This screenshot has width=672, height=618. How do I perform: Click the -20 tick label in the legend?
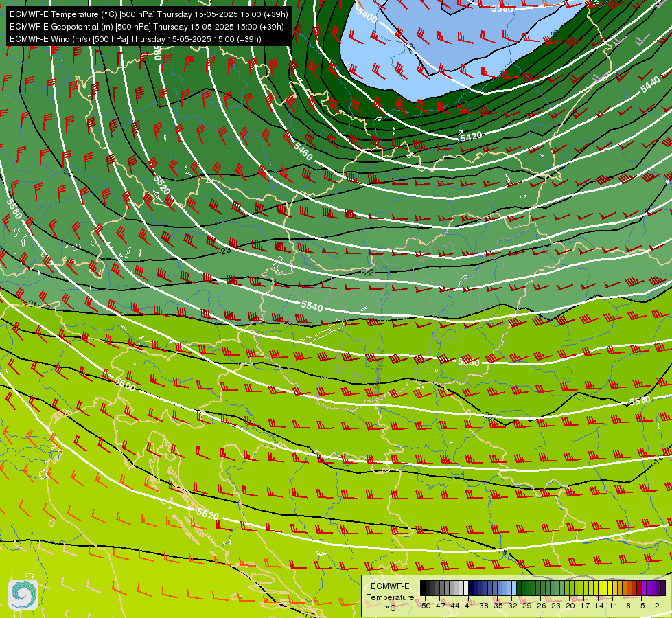point(569,606)
